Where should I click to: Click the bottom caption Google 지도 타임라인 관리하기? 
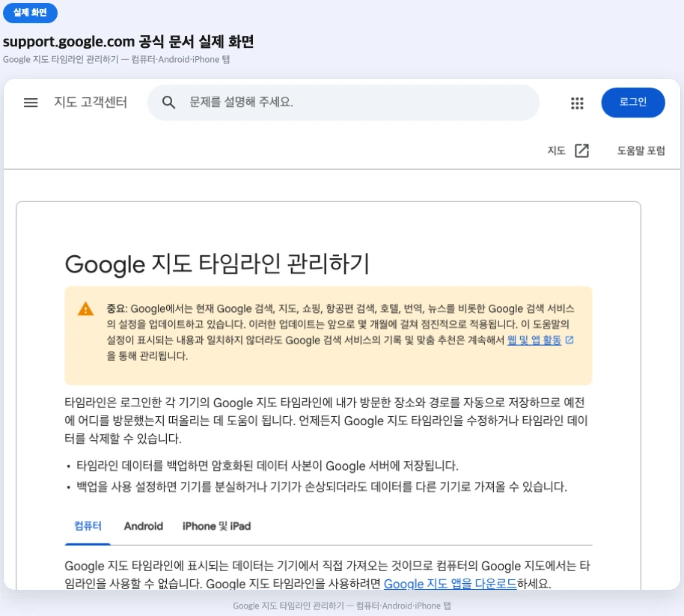coord(341,606)
